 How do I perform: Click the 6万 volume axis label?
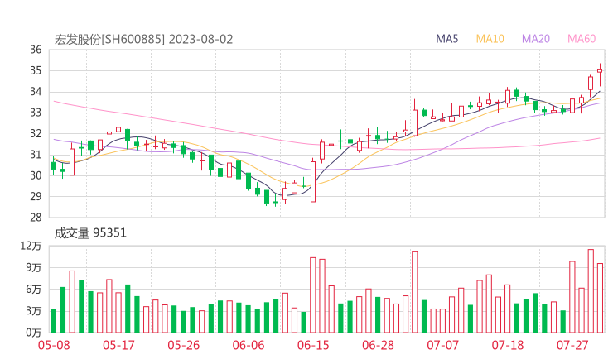(x=34, y=290)
